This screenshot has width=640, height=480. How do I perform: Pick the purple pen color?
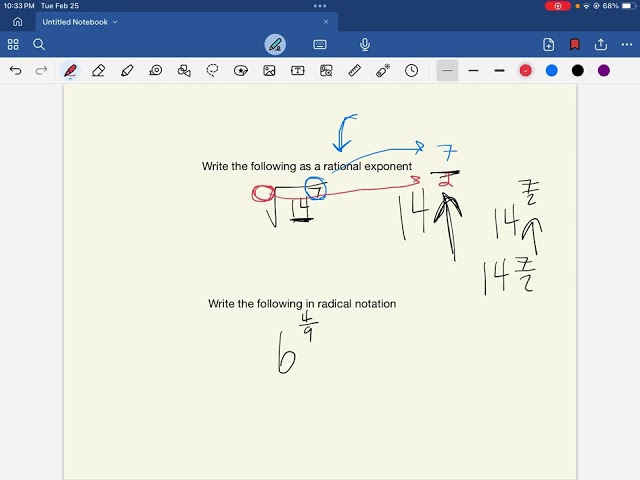604,71
